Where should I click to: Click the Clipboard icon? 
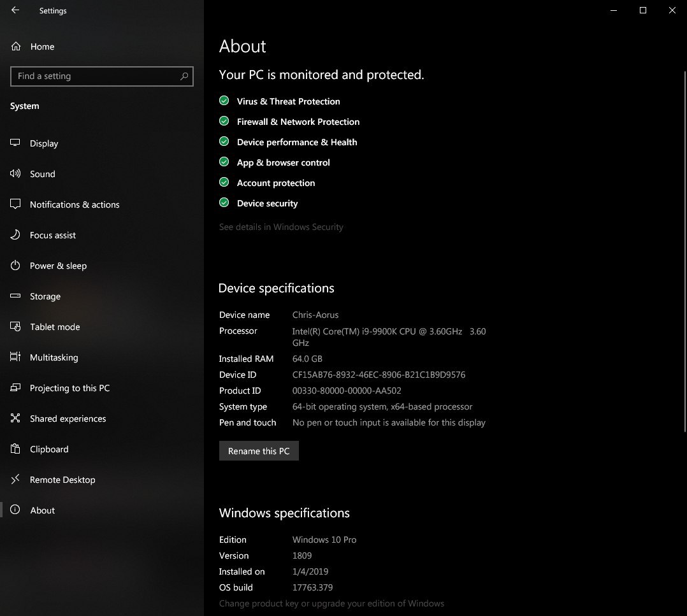coord(15,448)
